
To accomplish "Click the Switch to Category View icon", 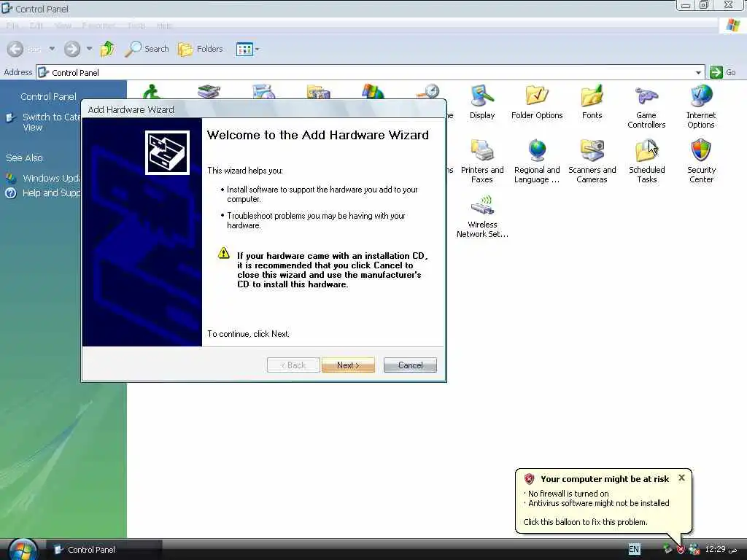I will click(10, 117).
